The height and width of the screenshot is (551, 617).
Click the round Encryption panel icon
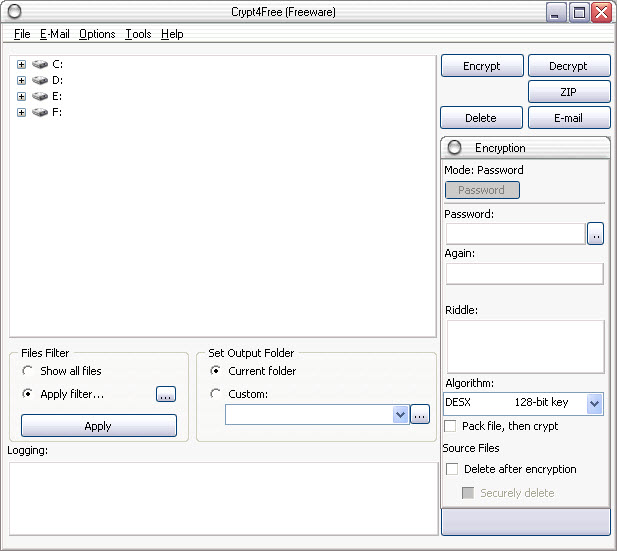(454, 148)
